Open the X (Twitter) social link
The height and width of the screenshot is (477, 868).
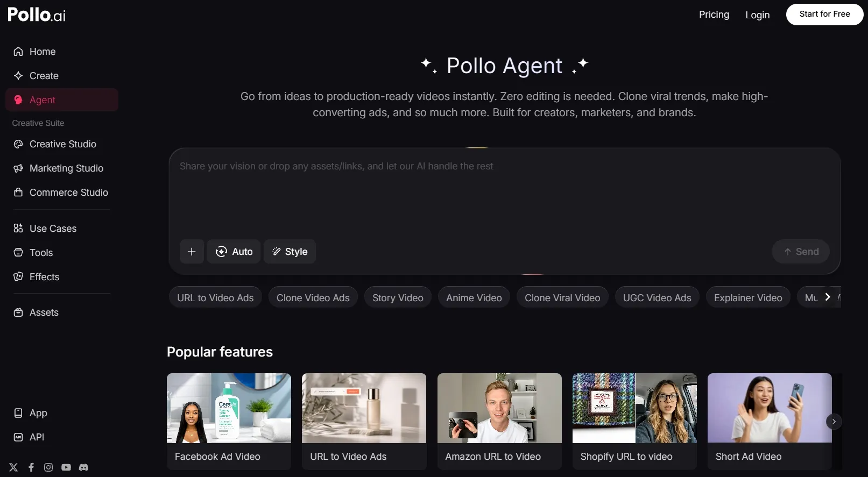pos(13,467)
